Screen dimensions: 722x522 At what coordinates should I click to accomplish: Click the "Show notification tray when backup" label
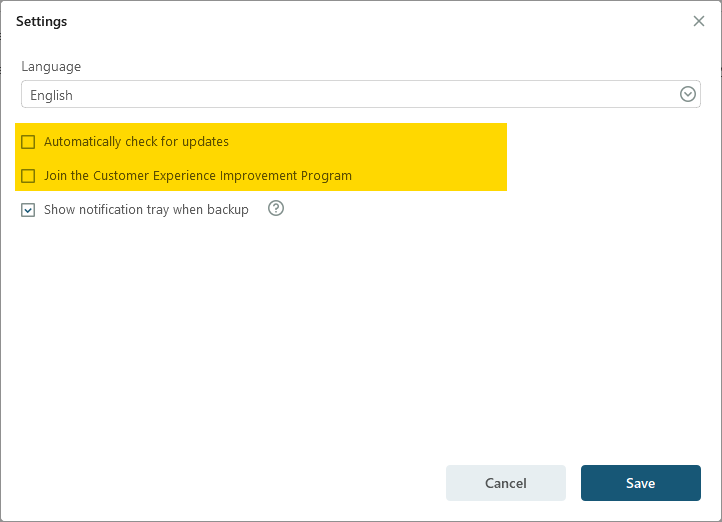click(x=146, y=210)
